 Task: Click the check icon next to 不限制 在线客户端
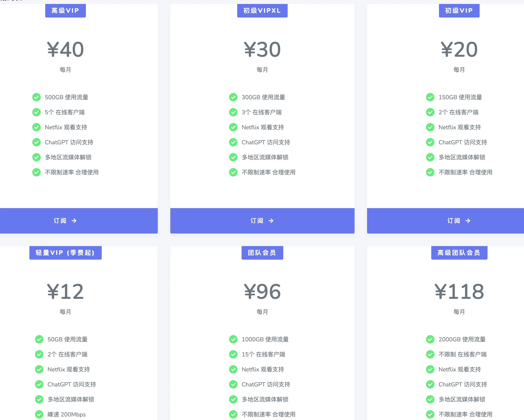coord(430,354)
